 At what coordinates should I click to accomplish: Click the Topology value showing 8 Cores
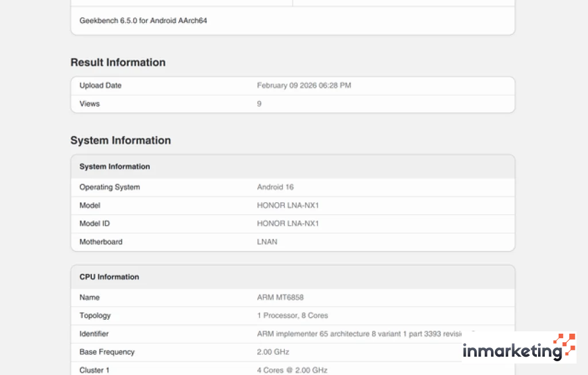click(293, 315)
